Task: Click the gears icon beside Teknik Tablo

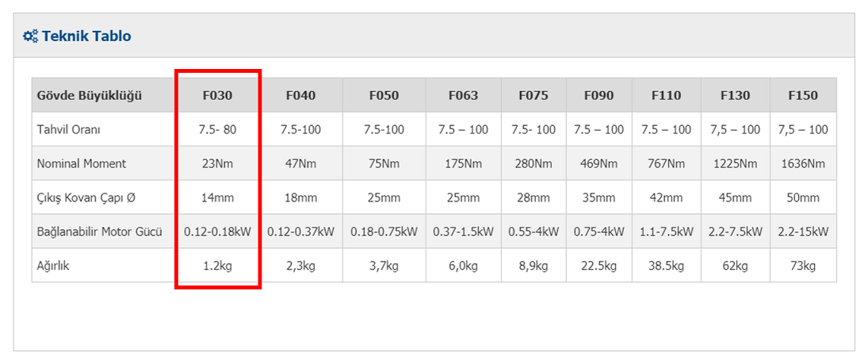Action: pyautogui.click(x=30, y=36)
